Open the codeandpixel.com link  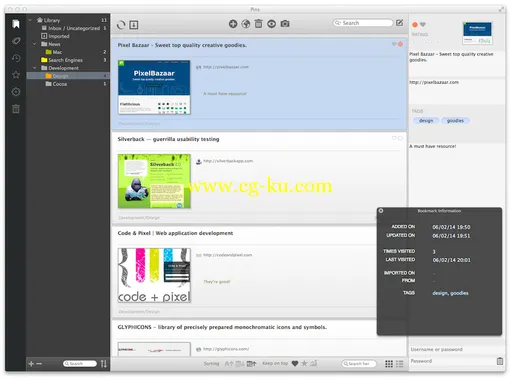tap(228, 255)
